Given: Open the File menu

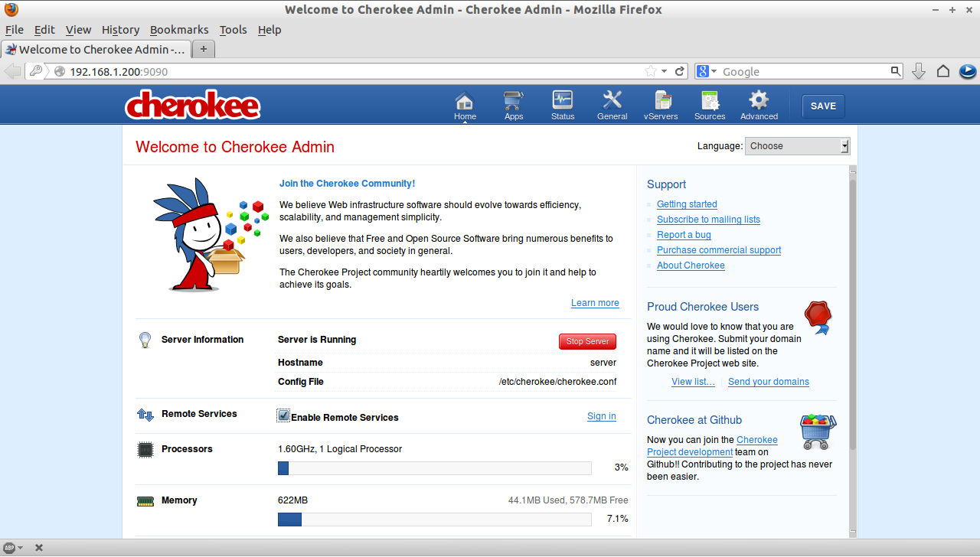Looking at the screenshot, I should pos(15,30).
